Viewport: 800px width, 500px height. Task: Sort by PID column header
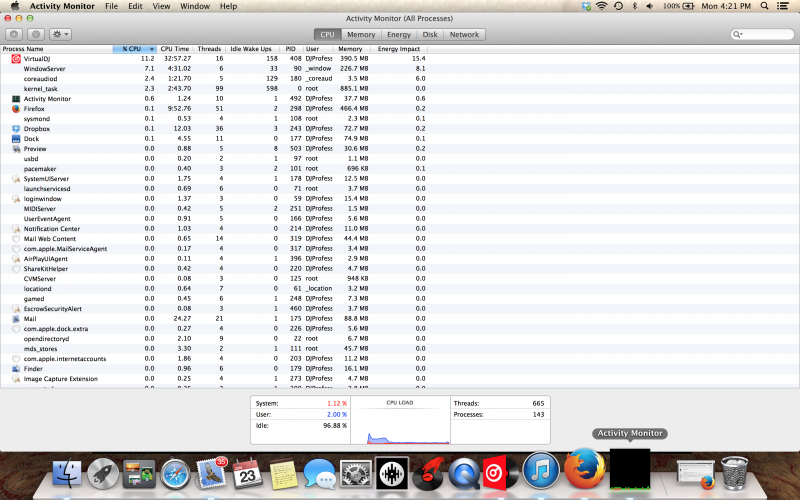[x=291, y=49]
